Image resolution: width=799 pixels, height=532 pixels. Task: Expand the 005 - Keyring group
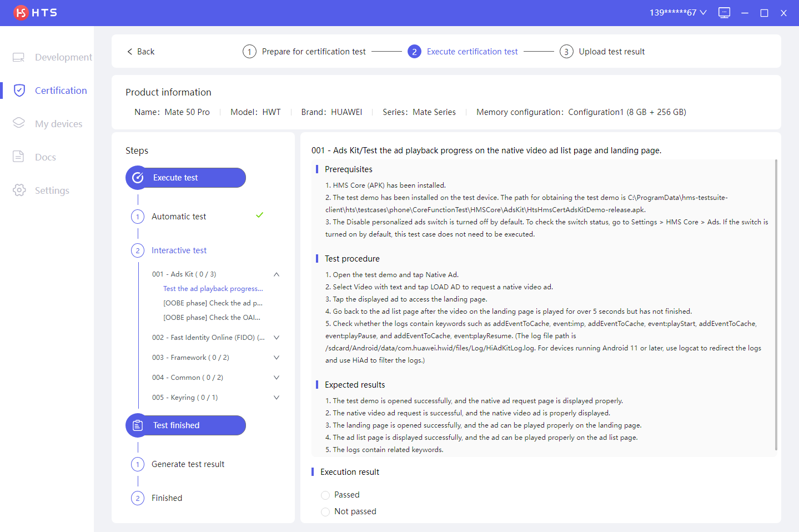[277, 398]
